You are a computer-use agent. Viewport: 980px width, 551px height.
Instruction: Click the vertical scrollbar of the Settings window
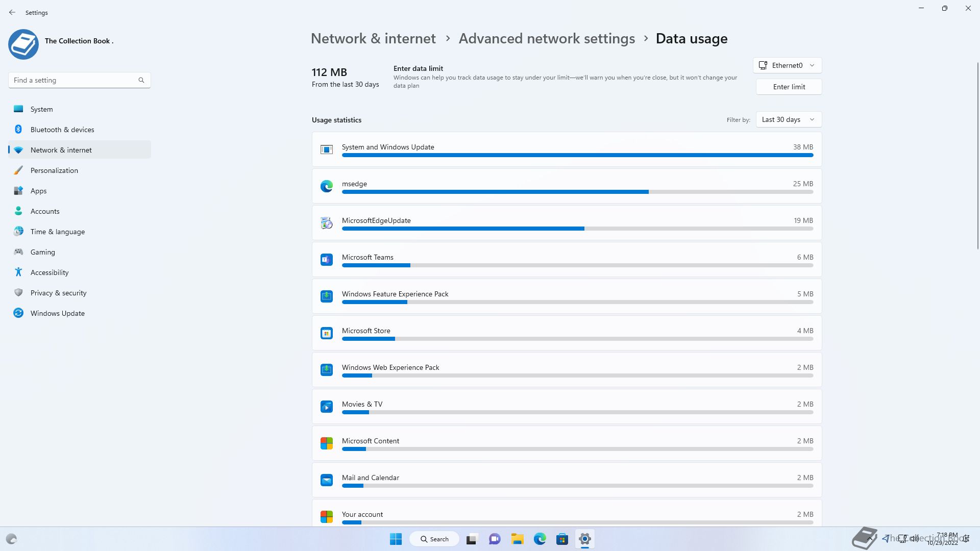[x=978, y=156]
